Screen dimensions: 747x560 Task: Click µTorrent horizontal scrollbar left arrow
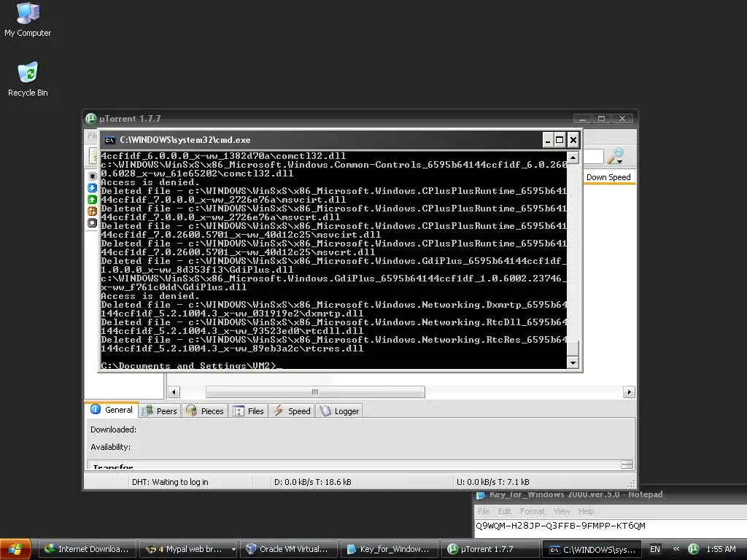[174, 392]
